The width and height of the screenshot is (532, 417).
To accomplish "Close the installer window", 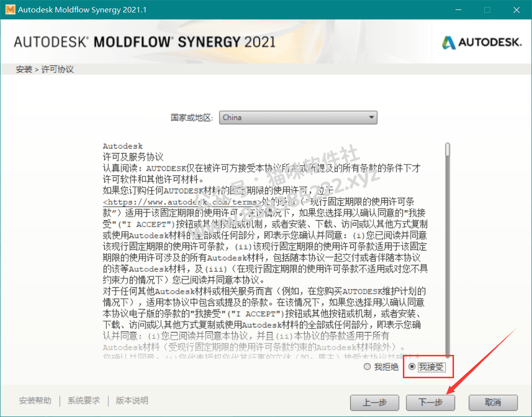I will pos(517,10).
